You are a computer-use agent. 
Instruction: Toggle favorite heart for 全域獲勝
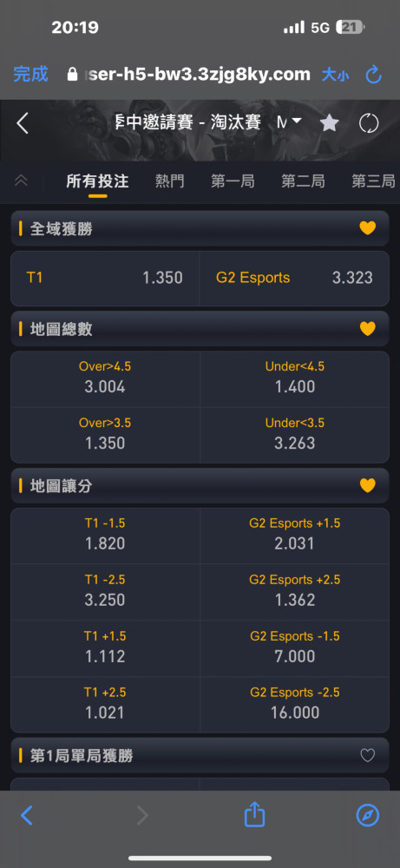click(x=367, y=228)
